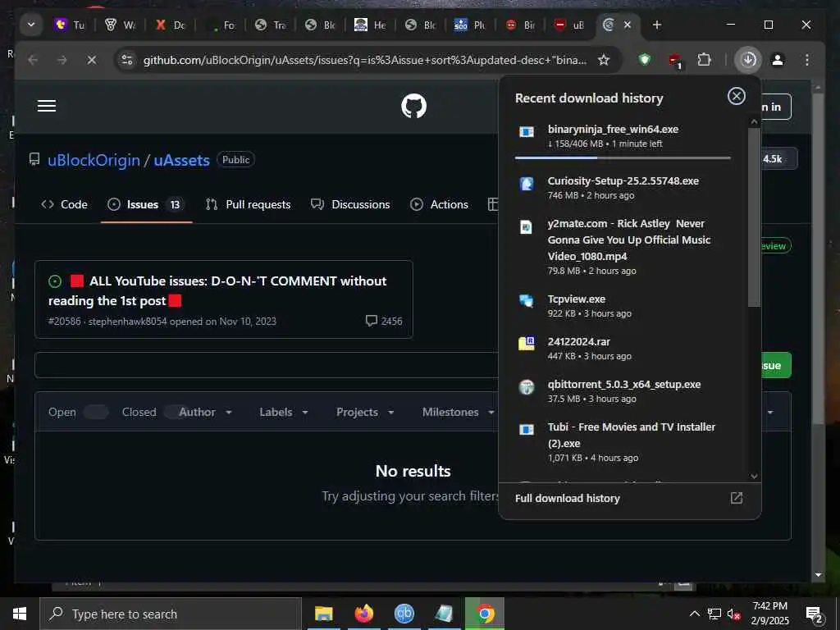Viewport: 840px width, 630px height.
Task: Expand the Projects filter dropdown
Action: (x=365, y=412)
